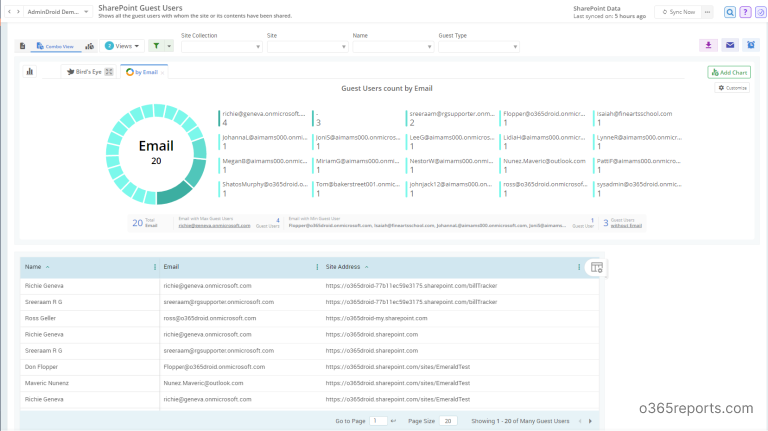Select Flopper@o365droid legend entry

pos(544,118)
